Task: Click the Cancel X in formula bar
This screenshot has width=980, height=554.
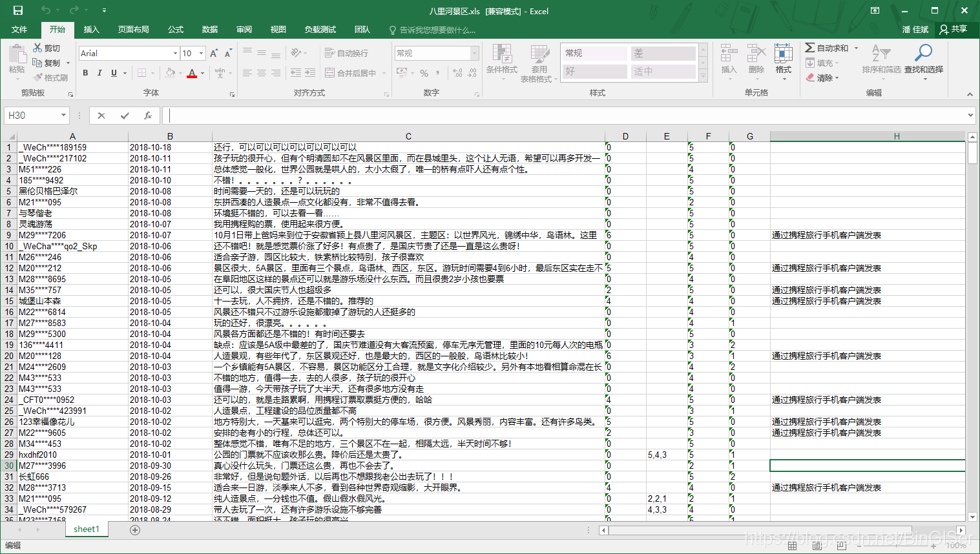Action: 101,116
